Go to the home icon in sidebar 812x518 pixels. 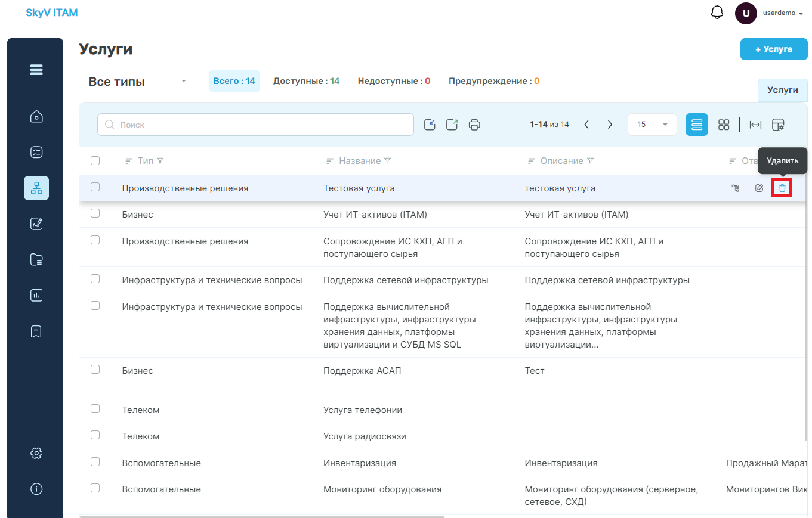(36, 116)
